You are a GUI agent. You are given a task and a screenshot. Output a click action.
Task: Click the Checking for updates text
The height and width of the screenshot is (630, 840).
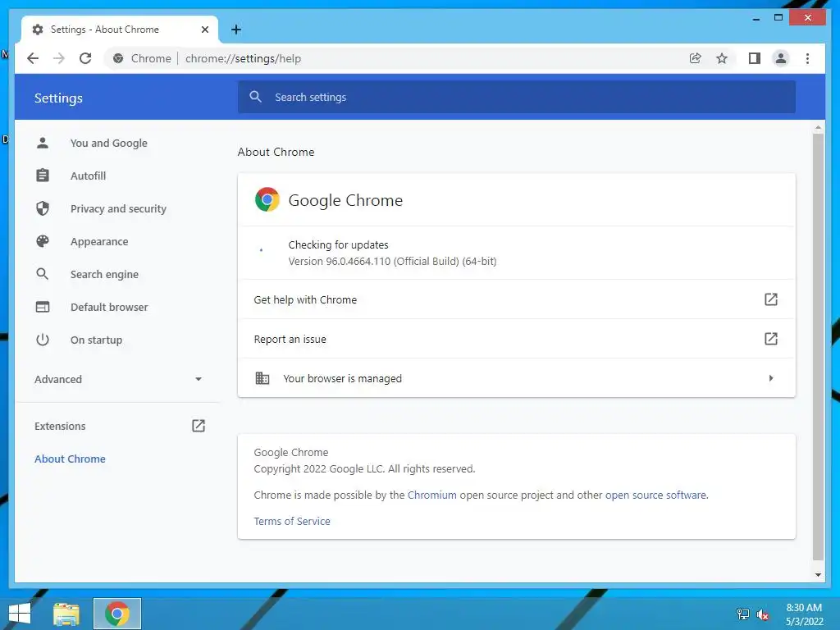pyautogui.click(x=339, y=244)
